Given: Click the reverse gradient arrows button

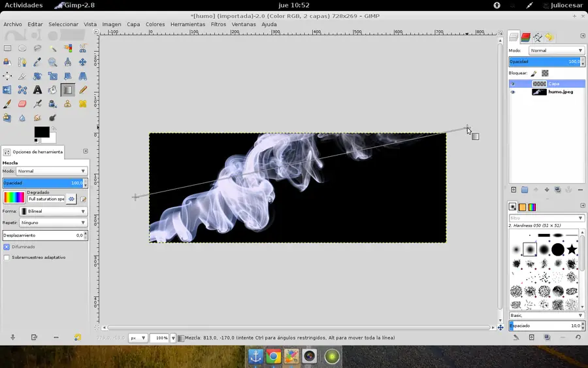Looking at the screenshot, I should [72, 199].
